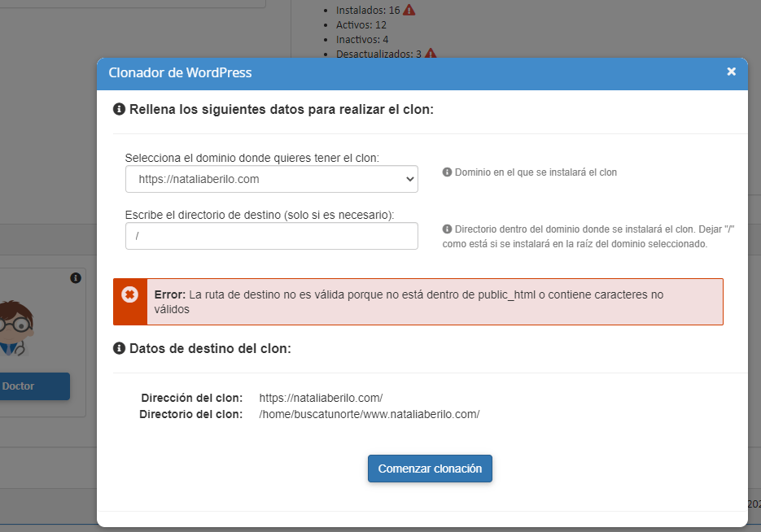Click the doctor avatar image in background
The width and height of the screenshot is (761, 532).
(x=15, y=329)
